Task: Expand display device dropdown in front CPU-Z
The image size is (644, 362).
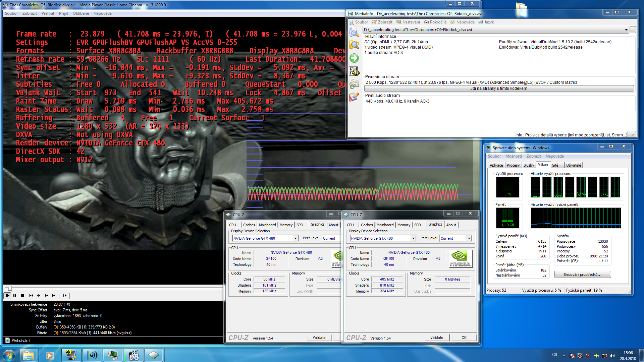Action: (413, 238)
